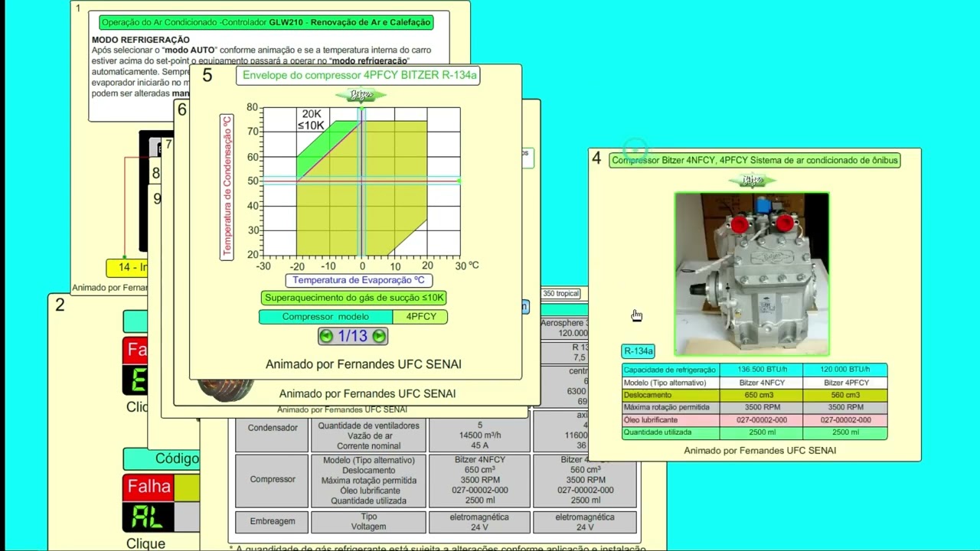
Task: Click the red 'Falha' indicator above AL display
Action: pyautogui.click(x=149, y=487)
